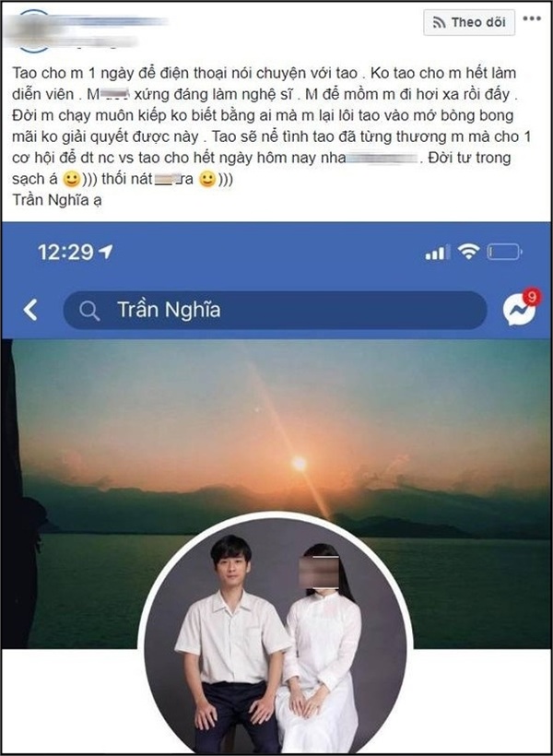Click the first smiley emoji in the post
553x756 pixels.
click(72, 180)
